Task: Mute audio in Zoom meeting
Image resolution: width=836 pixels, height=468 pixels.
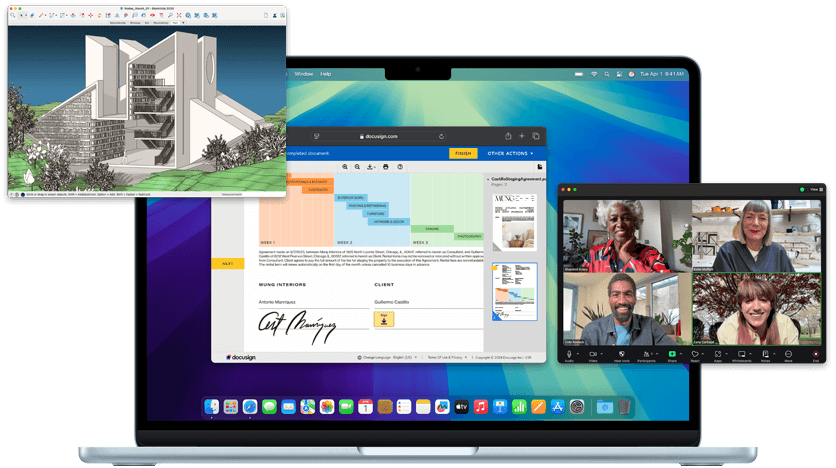Action: click(x=569, y=356)
